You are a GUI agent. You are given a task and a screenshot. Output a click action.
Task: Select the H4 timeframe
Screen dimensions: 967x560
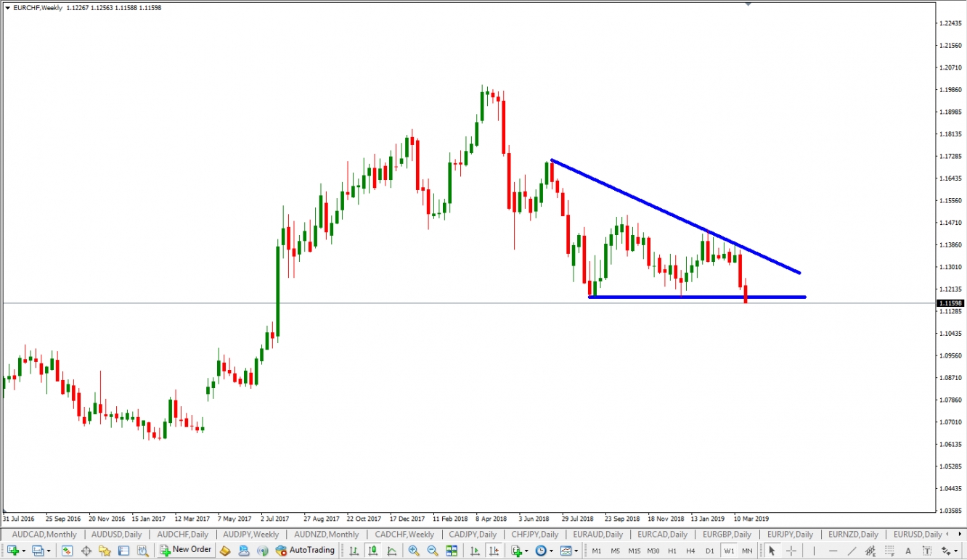pyautogui.click(x=690, y=551)
